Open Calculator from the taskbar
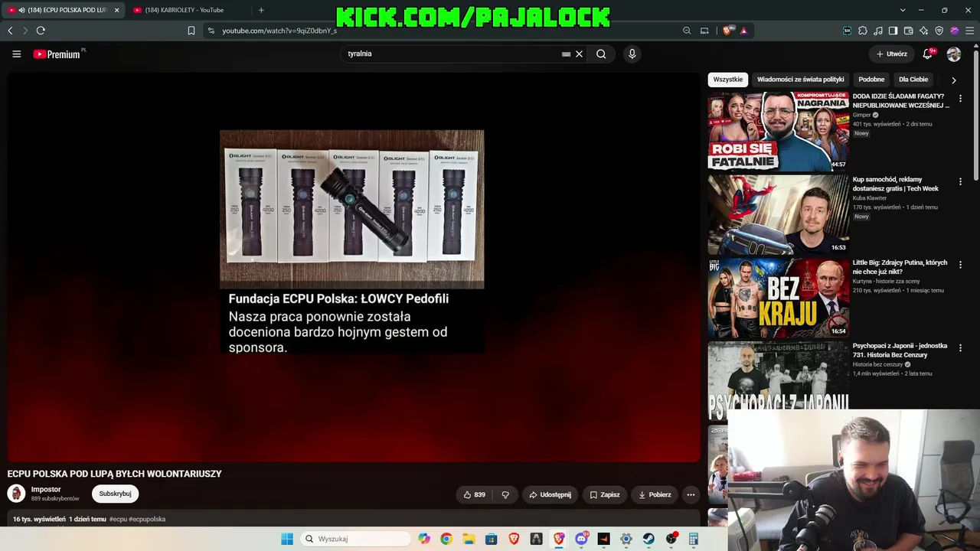The image size is (980, 551). 694,539
